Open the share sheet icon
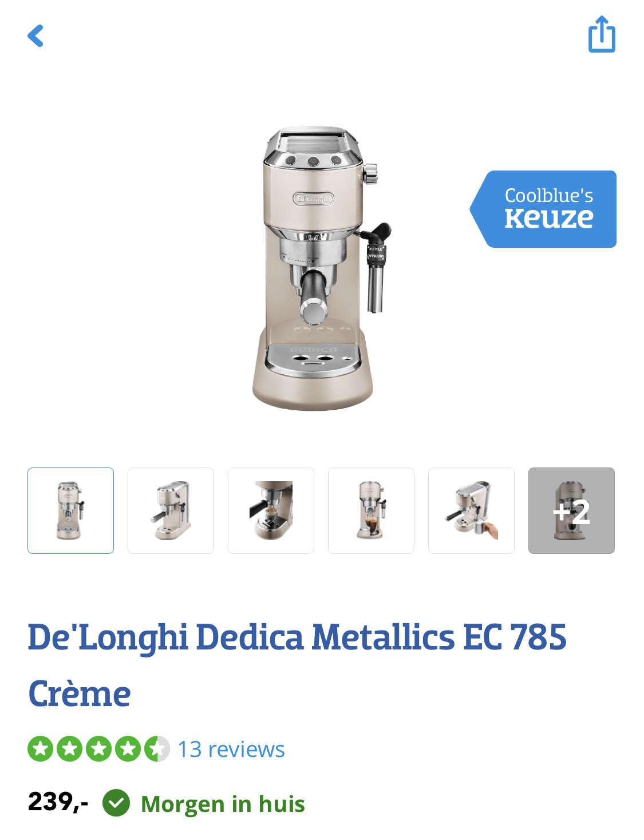The height and width of the screenshot is (840, 644). point(602,34)
